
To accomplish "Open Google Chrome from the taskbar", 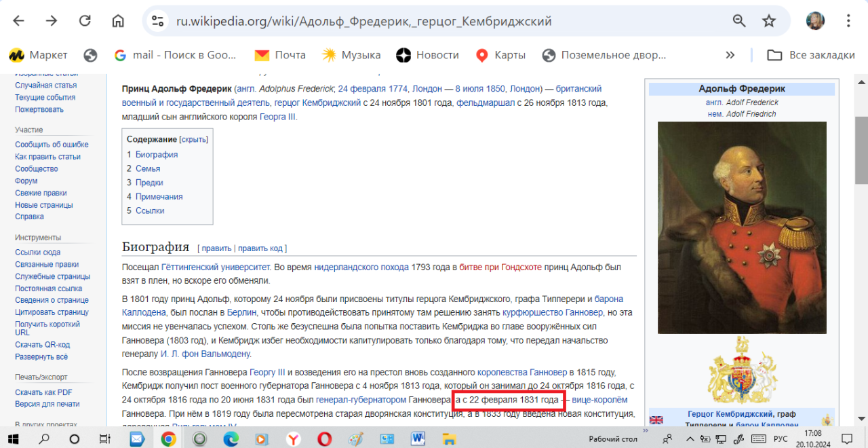I will tap(168, 439).
